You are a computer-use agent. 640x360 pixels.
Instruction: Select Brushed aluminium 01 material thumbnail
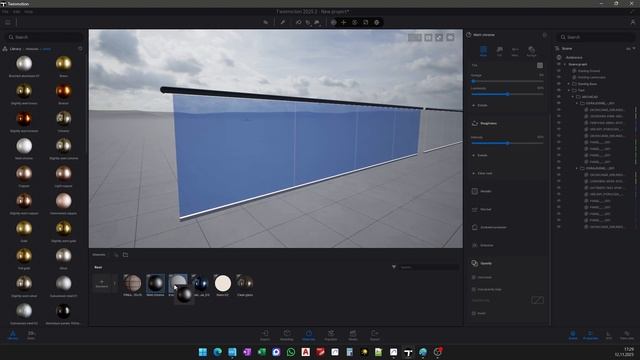tap(24, 64)
